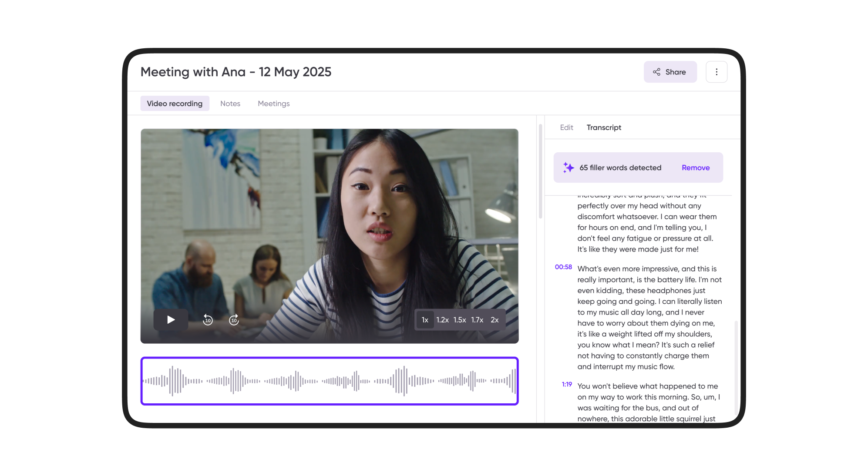
Task: Select the Video recording tab
Action: pos(175,104)
